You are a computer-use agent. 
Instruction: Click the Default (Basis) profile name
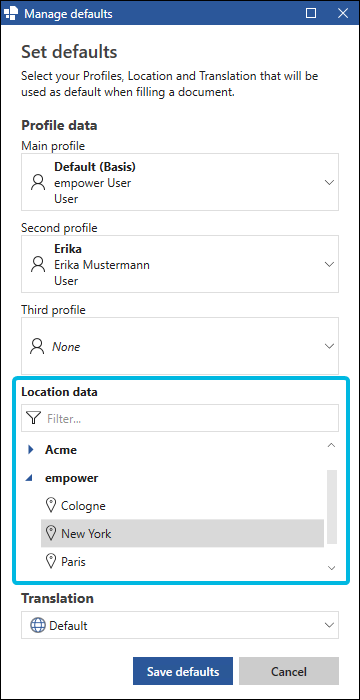(x=95, y=167)
